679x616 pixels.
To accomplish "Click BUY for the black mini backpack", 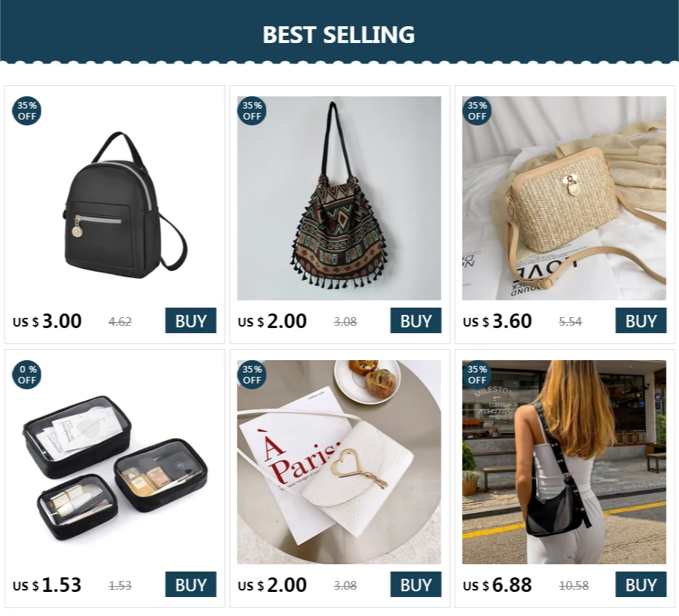I will pyautogui.click(x=191, y=321).
